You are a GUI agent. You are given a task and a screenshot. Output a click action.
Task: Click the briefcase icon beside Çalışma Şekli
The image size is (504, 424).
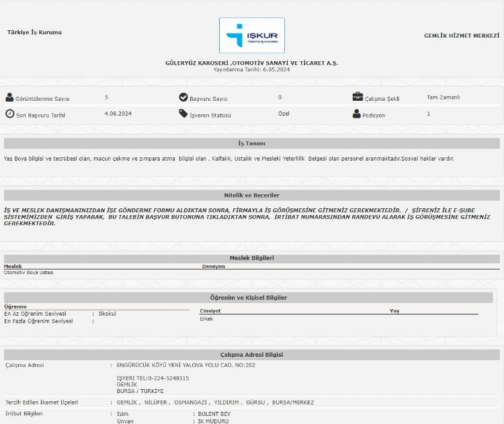[x=358, y=97]
